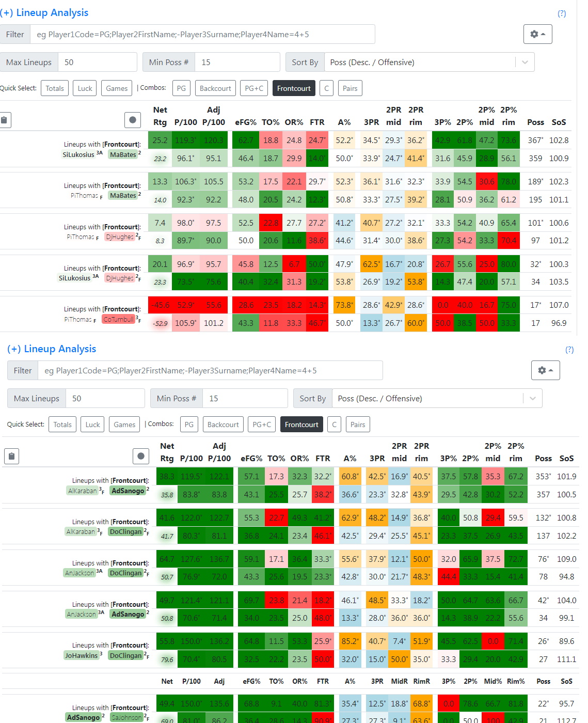Click the Rim% column header
588x723 pixels.
(516, 682)
